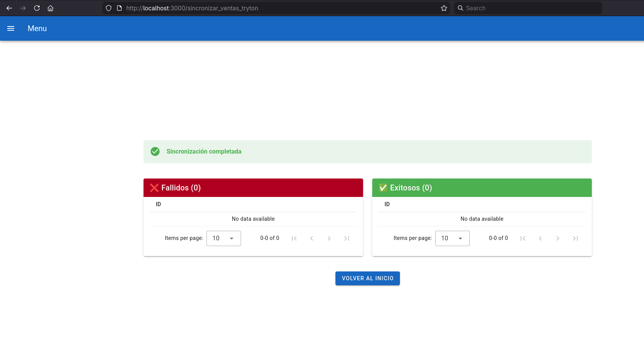Sort Exitosos table by ID column header
644x339 pixels.
pos(387,204)
